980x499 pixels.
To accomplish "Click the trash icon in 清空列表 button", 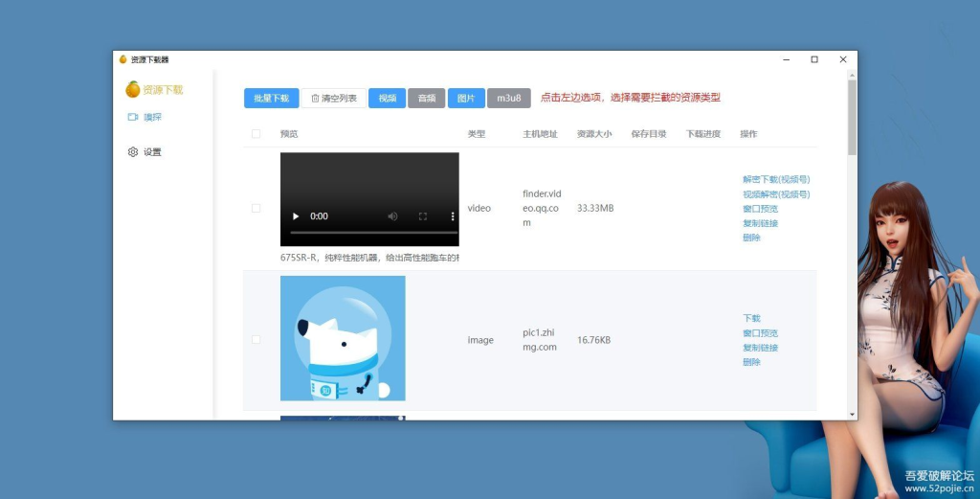I will 315,99.
